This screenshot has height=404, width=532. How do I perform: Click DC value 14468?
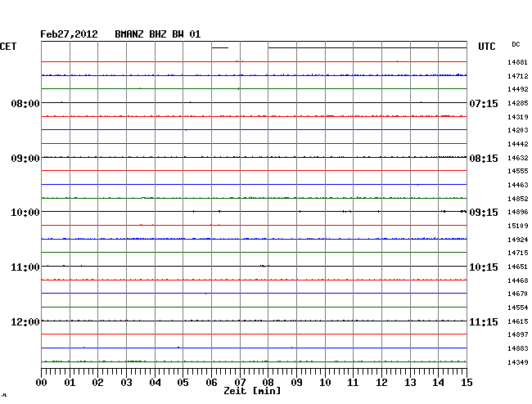pos(518,281)
